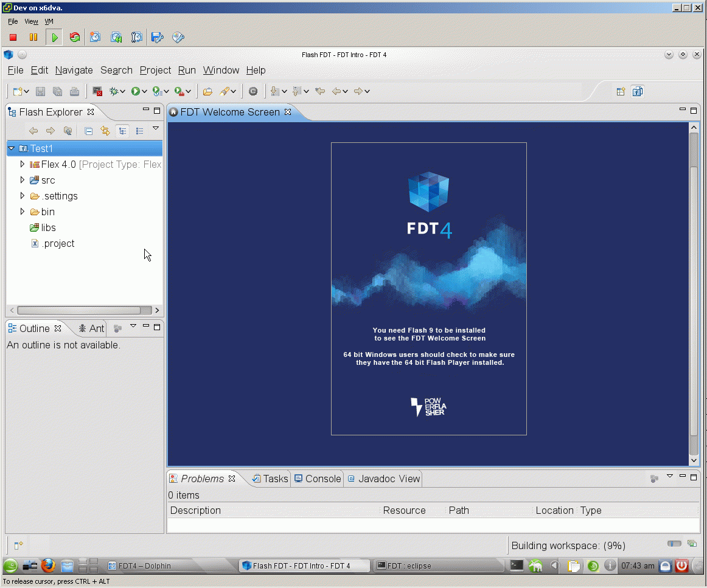
Task: Switch to the Tasks tab
Action: [x=271, y=479]
